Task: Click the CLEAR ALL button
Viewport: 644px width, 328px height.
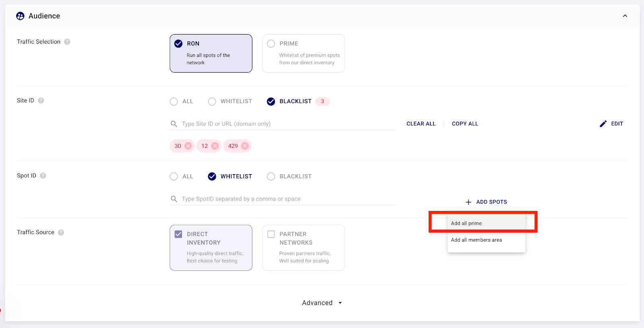Action: [x=421, y=124]
